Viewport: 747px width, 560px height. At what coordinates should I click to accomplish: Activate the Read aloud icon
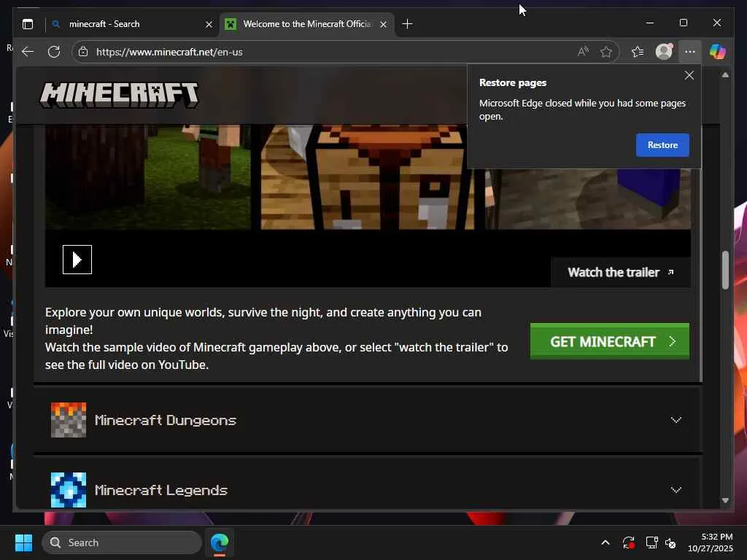pos(583,52)
